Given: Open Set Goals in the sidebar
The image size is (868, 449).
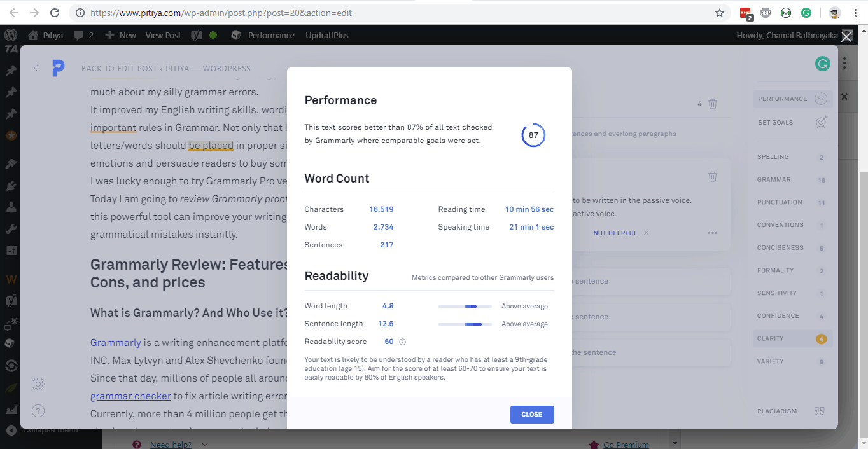Looking at the screenshot, I should pyautogui.click(x=793, y=122).
